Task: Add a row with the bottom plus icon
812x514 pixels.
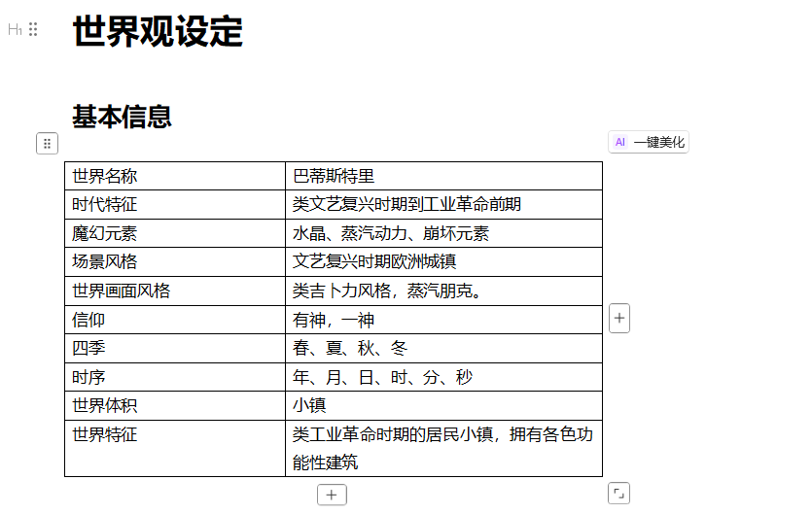Action: [332, 495]
